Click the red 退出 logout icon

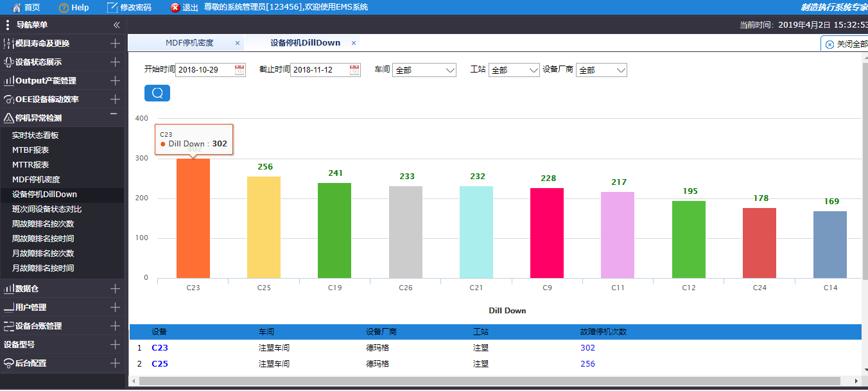pos(175,8)
